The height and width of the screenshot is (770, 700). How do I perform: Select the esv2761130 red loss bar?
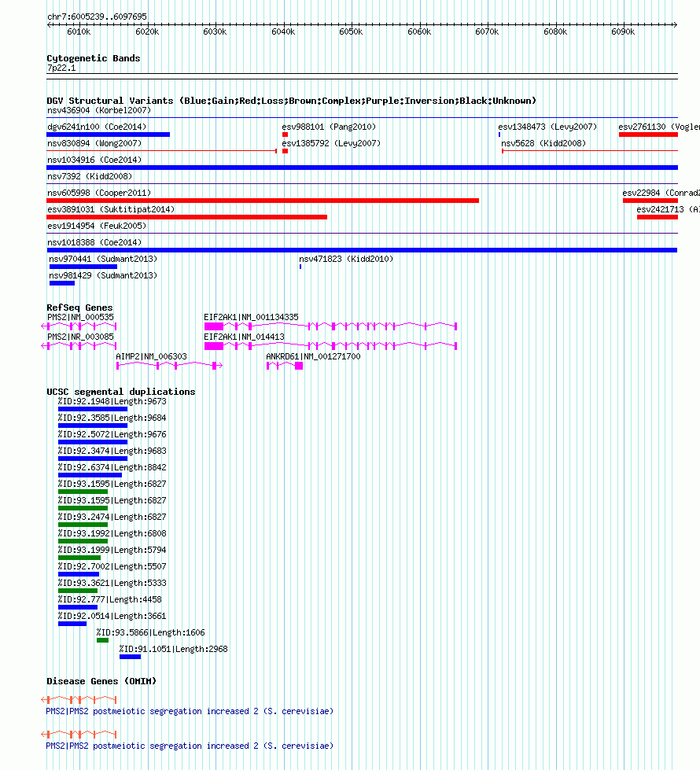(648, 134)
